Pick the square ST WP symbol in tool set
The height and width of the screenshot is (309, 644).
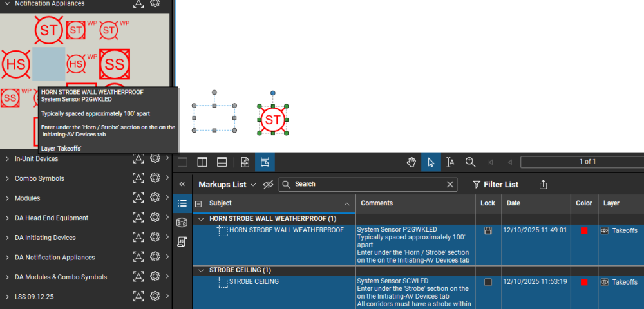click(76, 30)
